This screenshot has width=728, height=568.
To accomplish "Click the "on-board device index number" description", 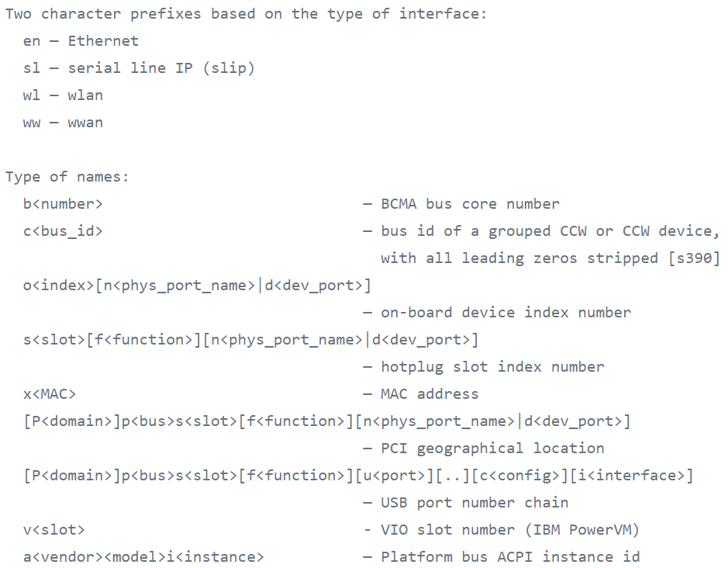I will 505,313.
